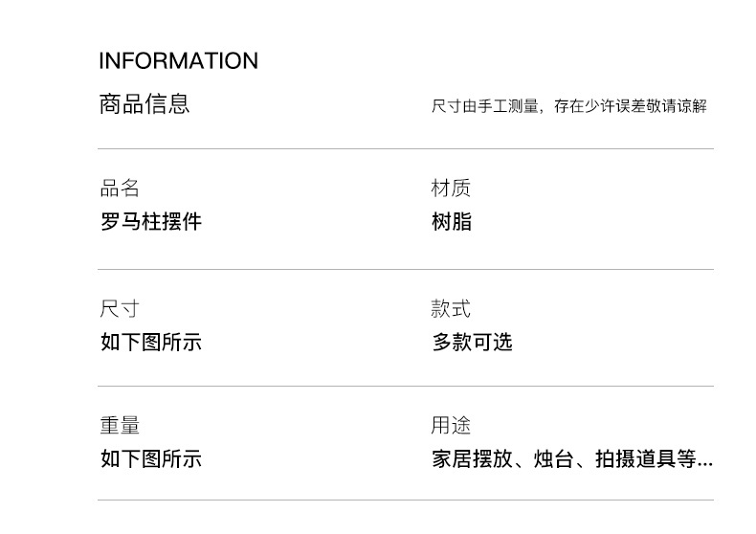This screenshot has width=756, height=534.
Task: Click the 品名 field label
Action: (120, 189)
